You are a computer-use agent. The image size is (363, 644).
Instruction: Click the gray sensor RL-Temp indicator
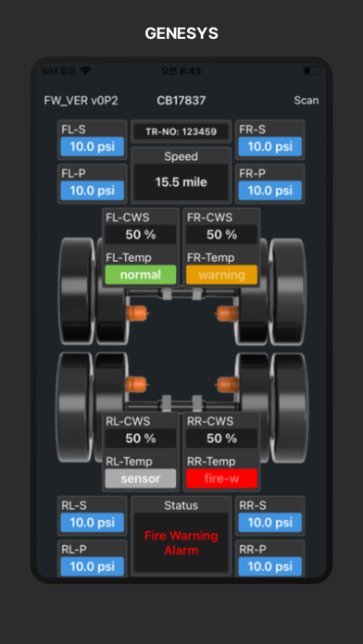click(x=141, y=478)
